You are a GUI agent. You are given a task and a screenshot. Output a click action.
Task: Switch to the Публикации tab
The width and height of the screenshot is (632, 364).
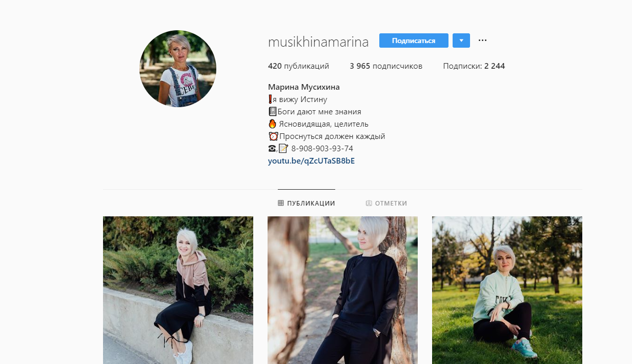pyautogui.click(x=307, y=204)
